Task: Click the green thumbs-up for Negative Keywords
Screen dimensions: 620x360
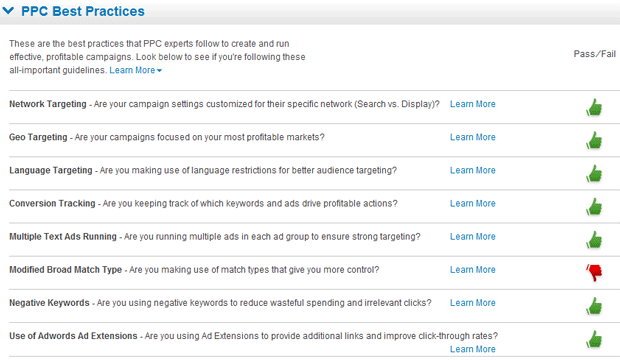Action: (594, 306)
